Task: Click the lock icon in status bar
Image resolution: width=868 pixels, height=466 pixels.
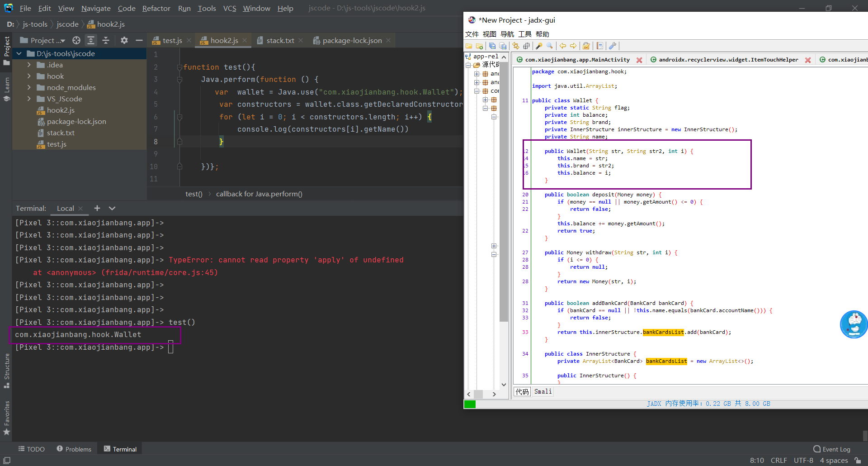Action: coord(858,460)
